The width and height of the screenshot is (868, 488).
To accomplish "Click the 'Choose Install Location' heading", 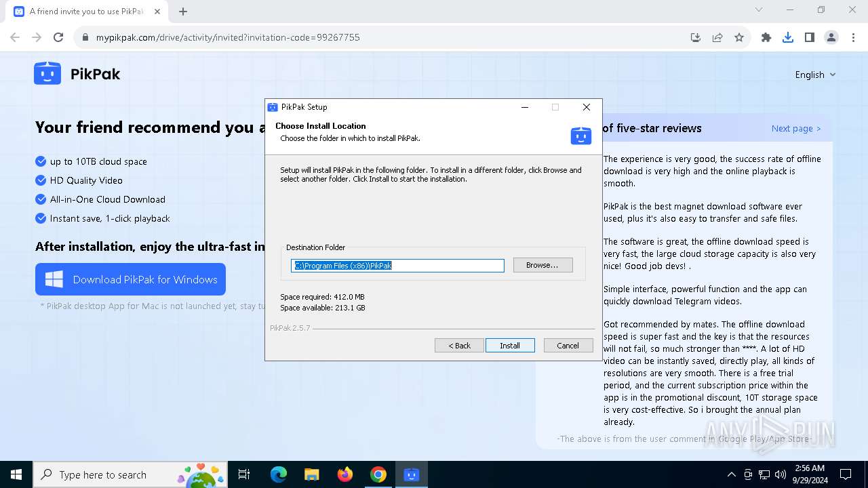I will 321,126.
